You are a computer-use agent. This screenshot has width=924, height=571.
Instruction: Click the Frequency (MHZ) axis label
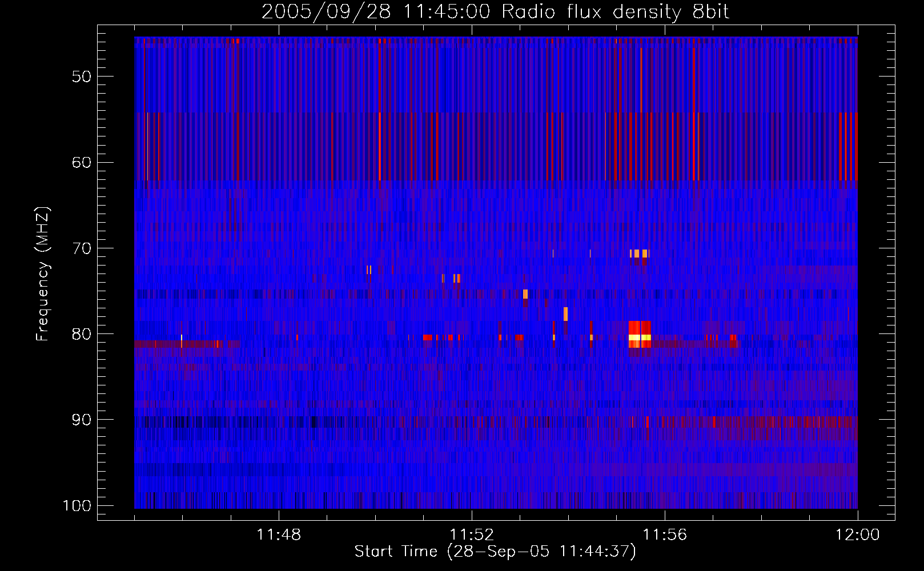[43, 274]
